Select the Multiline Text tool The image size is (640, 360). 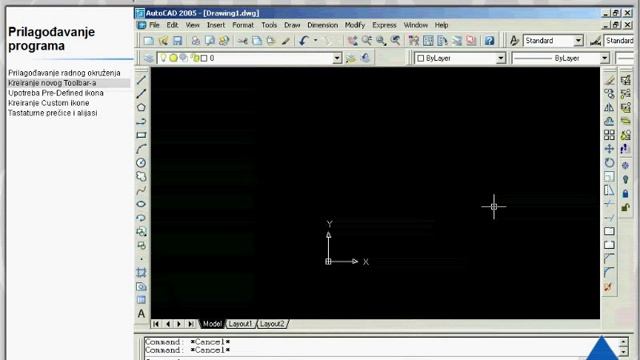[141, 313]
